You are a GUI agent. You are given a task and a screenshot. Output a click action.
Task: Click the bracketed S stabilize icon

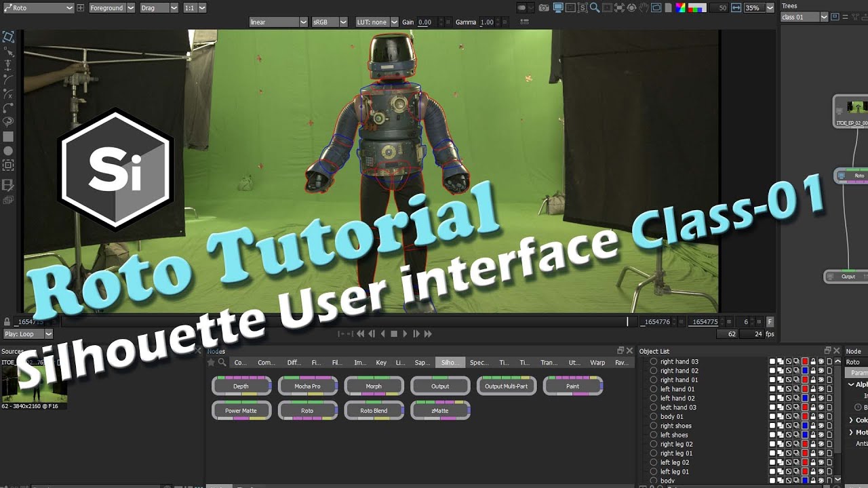(x=583, y=7)
